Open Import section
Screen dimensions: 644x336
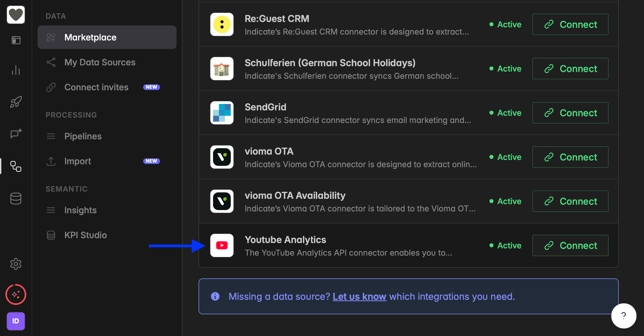107,161
